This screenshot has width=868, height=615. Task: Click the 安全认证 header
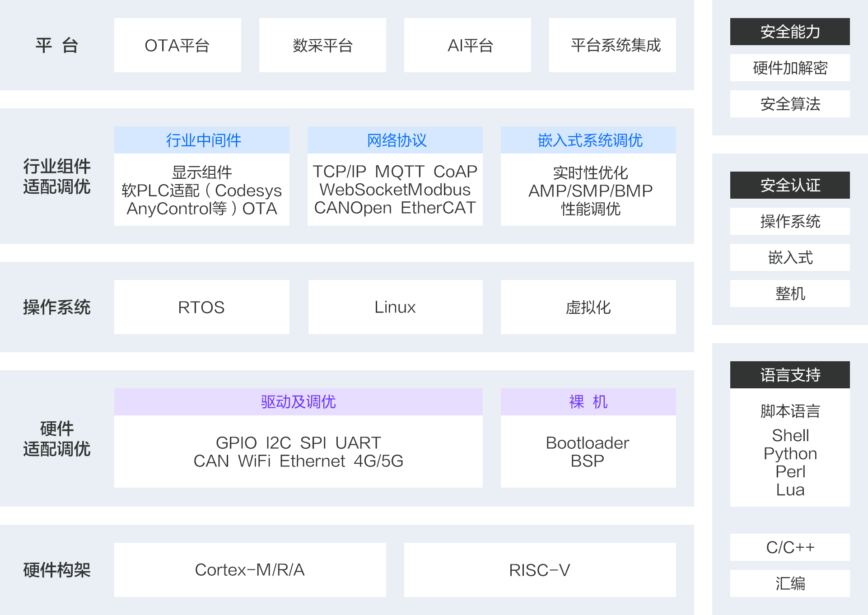pos(790,185)
